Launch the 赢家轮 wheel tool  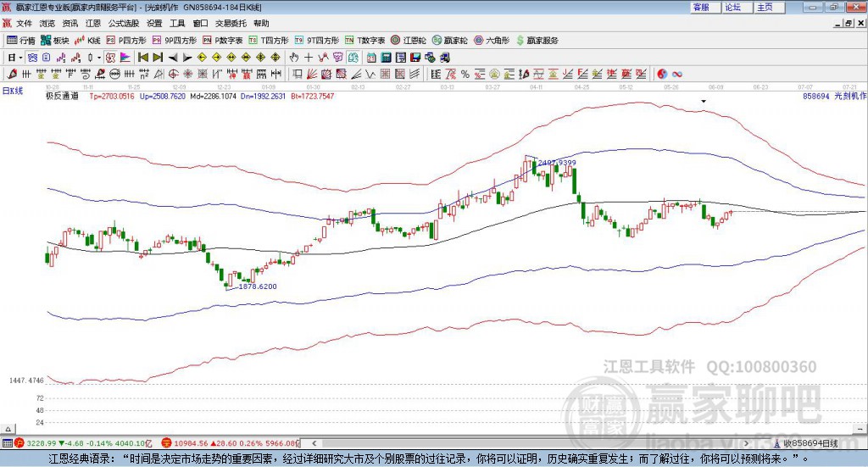[449, 41]
